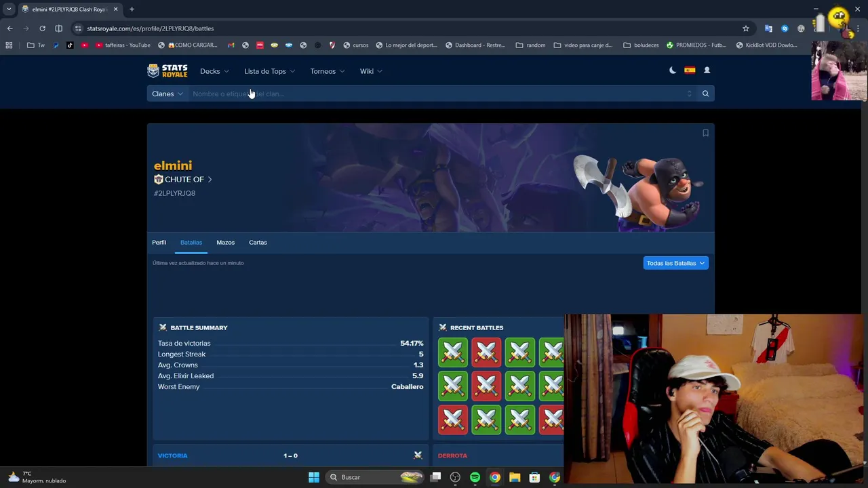868x488 pixels.
Task: Open the Gmail bookmark icon
Action: pyautogui.click(x=231, y=45)
